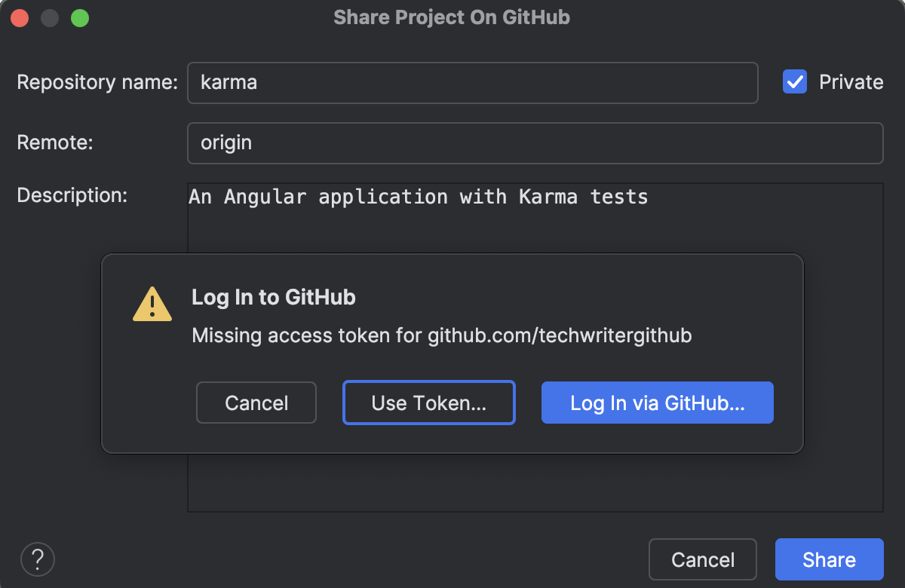The image size is (905, 588).
Task: Cancel the GitHub login prompt
Action: 256,403
